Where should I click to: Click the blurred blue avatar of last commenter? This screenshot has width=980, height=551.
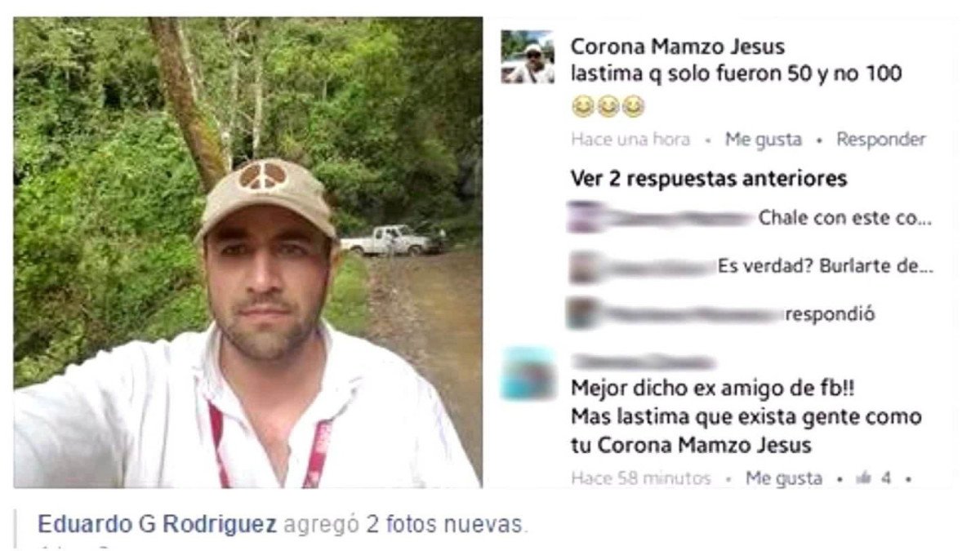click(x=528, y=374)
